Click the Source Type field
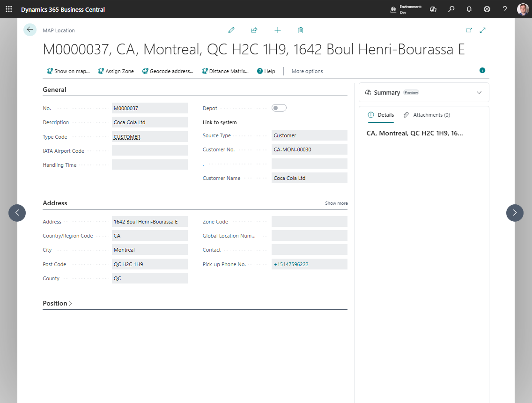The width and height of the screenshot is (532, 403). click(310, 135)
